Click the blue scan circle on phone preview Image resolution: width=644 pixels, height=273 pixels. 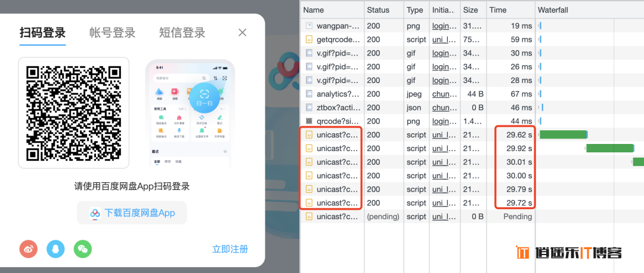click(205, 97)
